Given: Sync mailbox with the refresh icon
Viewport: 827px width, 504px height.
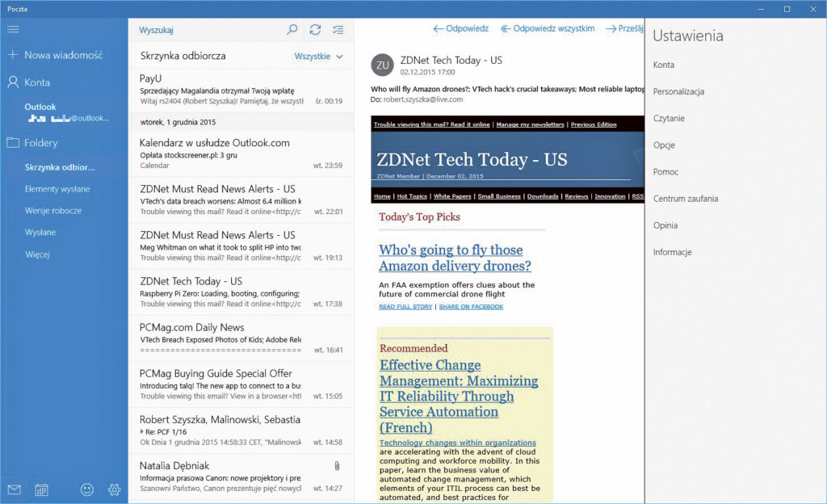Looking at the screenshot, I should point(315,30).
